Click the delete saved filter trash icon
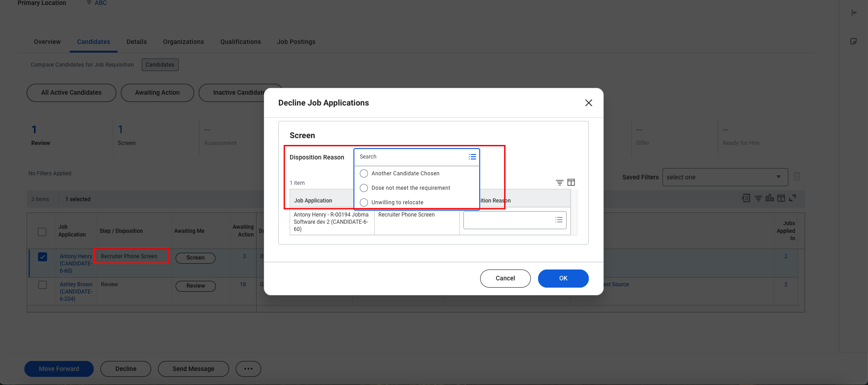The height and width of the screenshot is (385, 868). 797,177
